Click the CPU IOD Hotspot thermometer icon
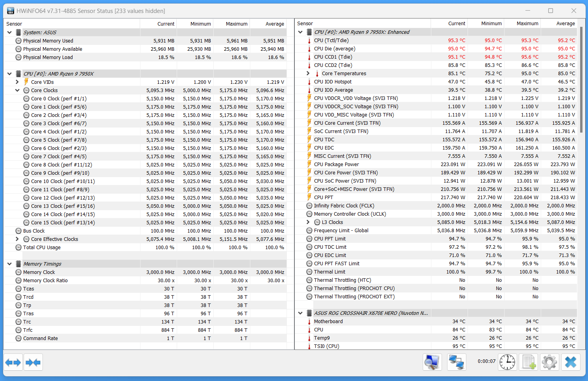Screen dimensions: 588x381 309,82
